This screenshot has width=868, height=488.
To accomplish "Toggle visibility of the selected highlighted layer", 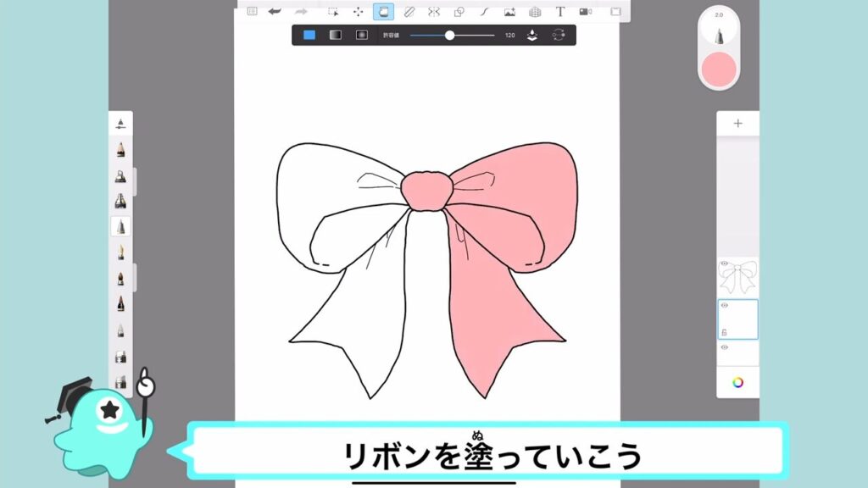I will pos(724,306).
